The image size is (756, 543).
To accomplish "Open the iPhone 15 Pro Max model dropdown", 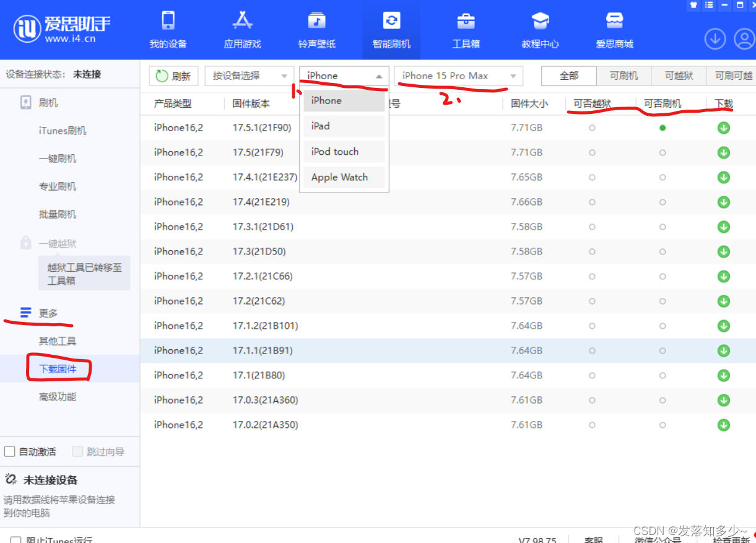I will tap(459, 76).
